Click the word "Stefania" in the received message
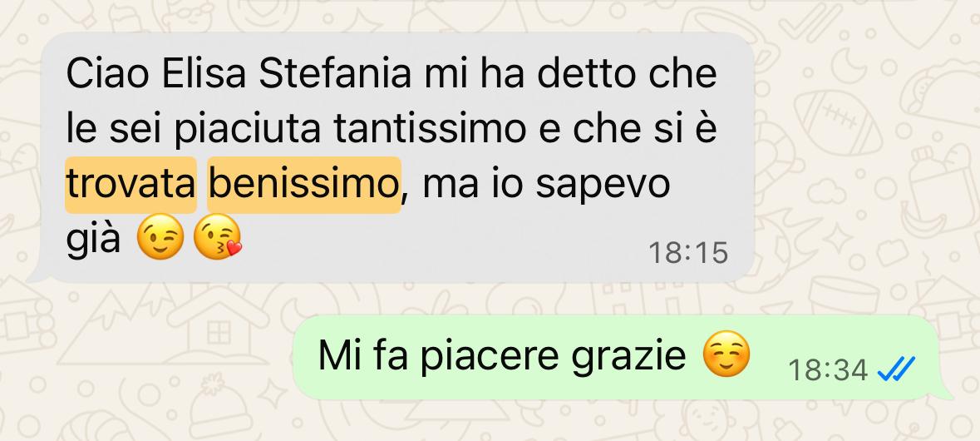Viewport: 980px width, 441px height. tap(334, 73)
